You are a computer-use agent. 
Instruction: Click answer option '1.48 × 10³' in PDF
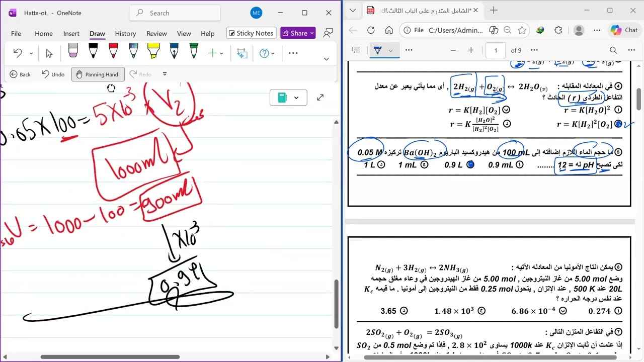[460, 311]
